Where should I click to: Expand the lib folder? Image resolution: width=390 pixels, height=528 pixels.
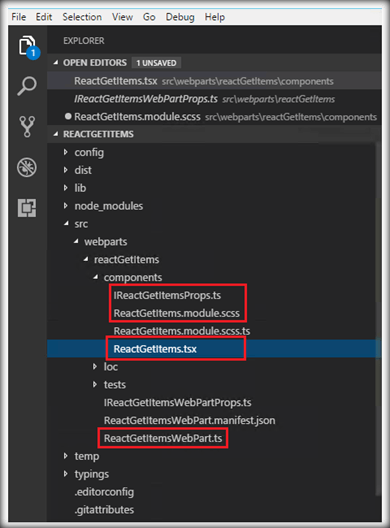click(66, 188)
